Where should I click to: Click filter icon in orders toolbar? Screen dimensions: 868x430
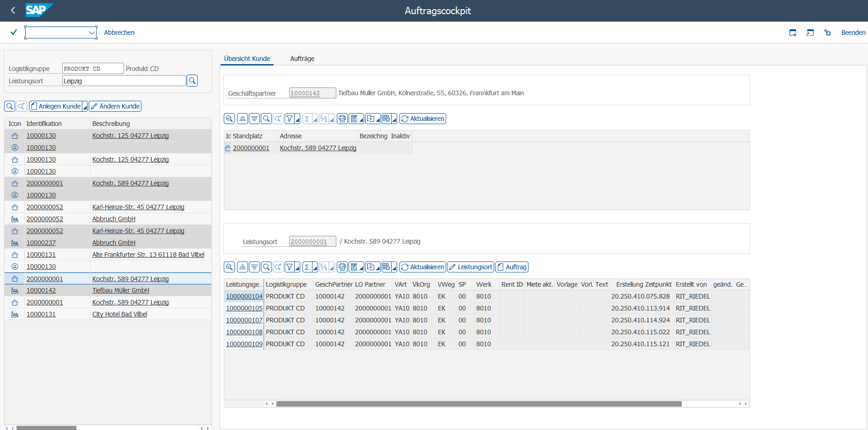(289, 267)
